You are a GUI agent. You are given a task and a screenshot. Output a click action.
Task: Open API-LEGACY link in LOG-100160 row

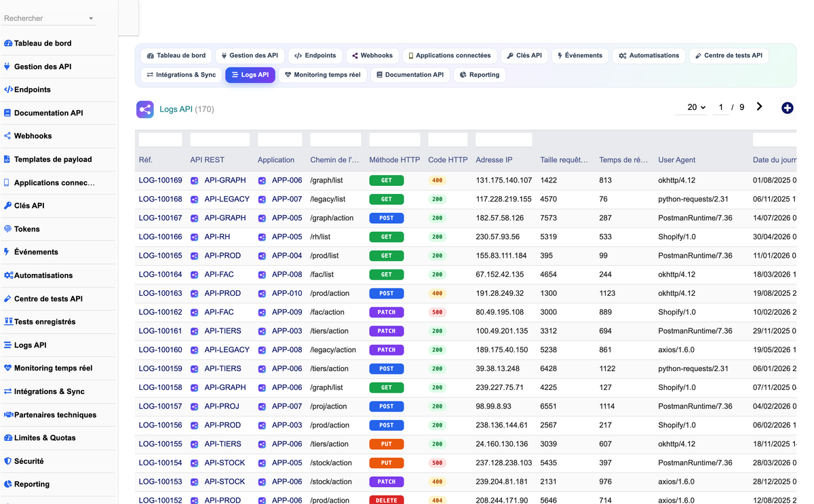point(227,350)
